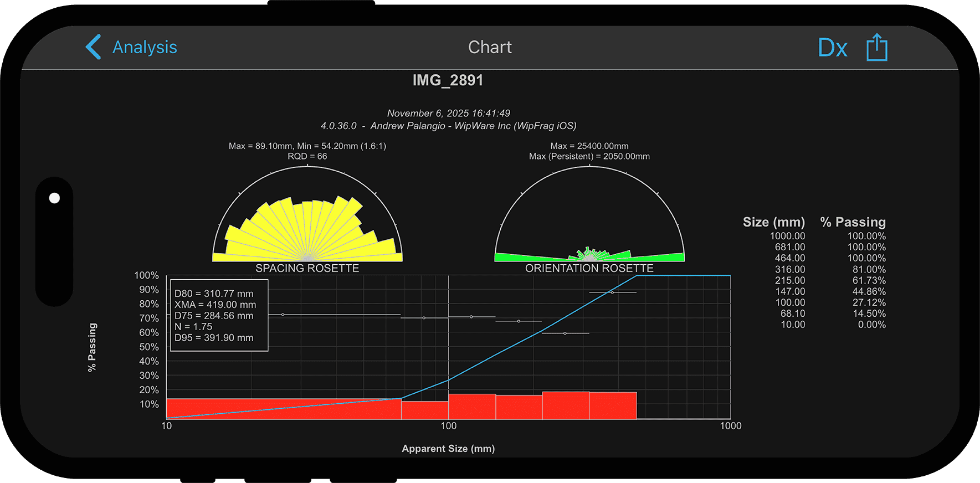This screenshot has height=483, width=980.
Task: Open the Dx size settings
Action: coord(832,48)
